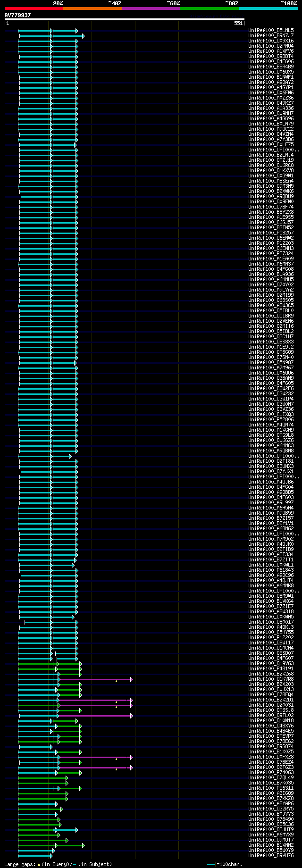Open the UniRef100_B1A936 entry

click(271, 274)
